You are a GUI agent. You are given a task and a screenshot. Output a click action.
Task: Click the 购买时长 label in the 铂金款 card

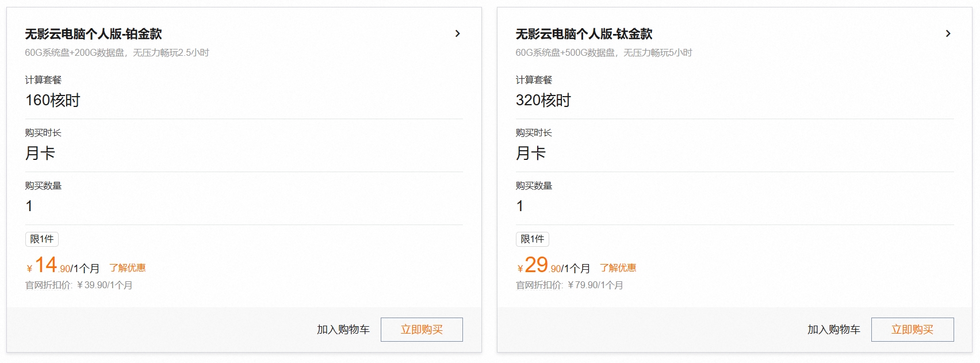[x=43, y=133]
